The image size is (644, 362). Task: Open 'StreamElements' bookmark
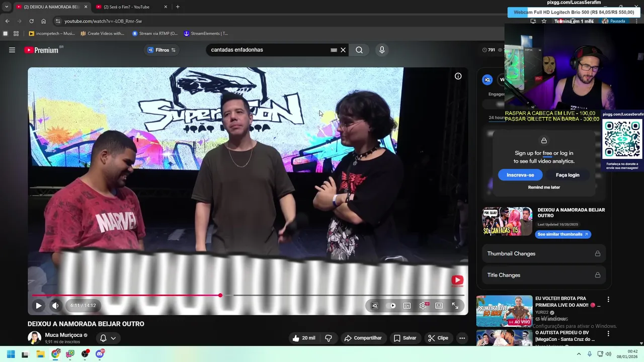(206, 34)
